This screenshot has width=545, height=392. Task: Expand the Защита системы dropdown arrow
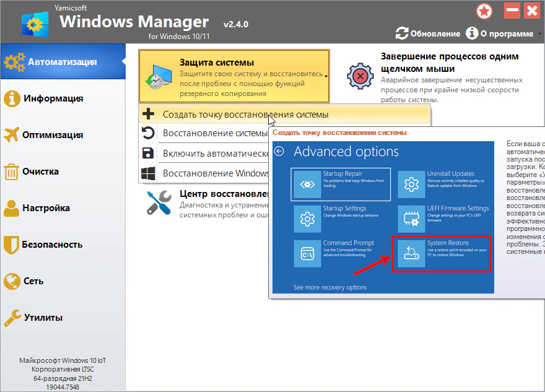(x=326, y=76)
